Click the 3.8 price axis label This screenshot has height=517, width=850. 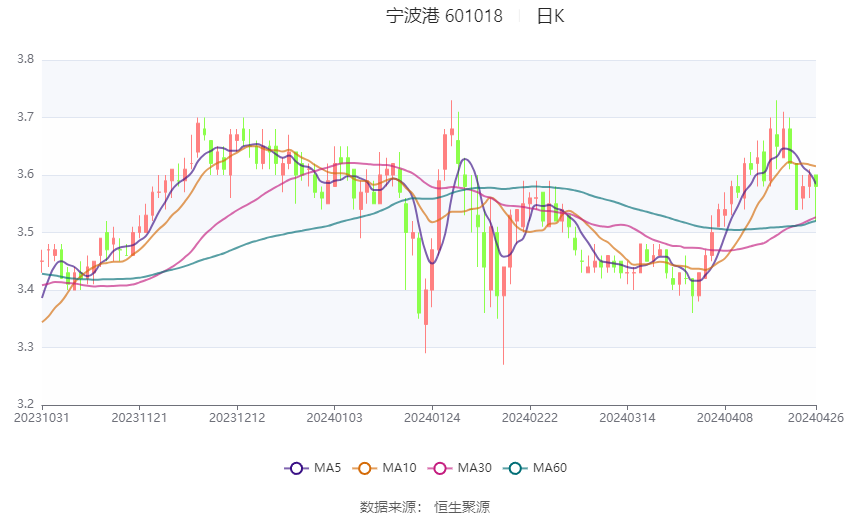[x=26, y=60]
